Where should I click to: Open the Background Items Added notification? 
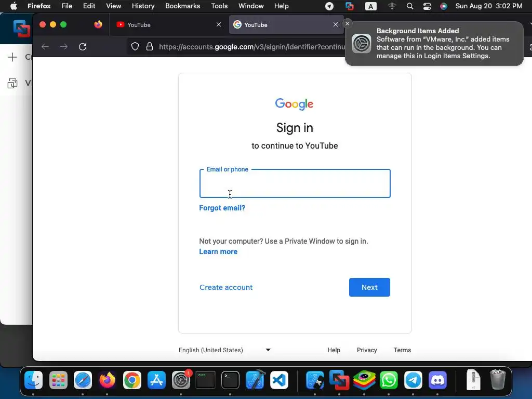coord(434,44)
